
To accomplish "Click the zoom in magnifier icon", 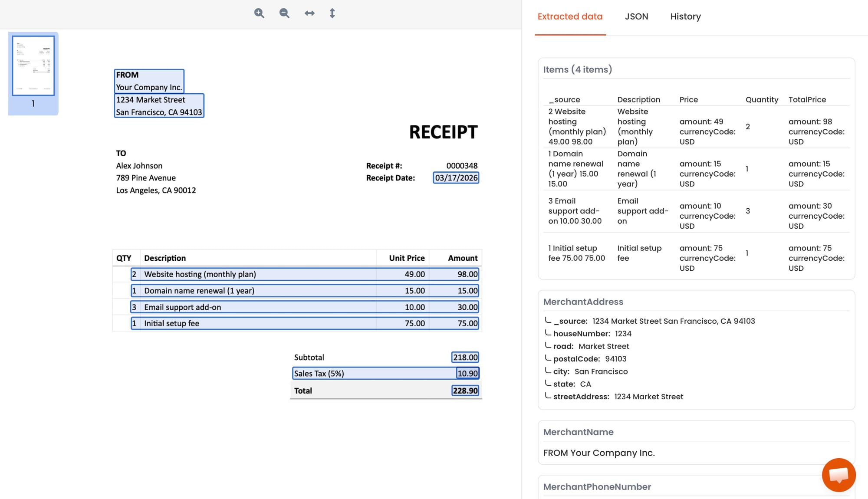I will coord(259,13).
